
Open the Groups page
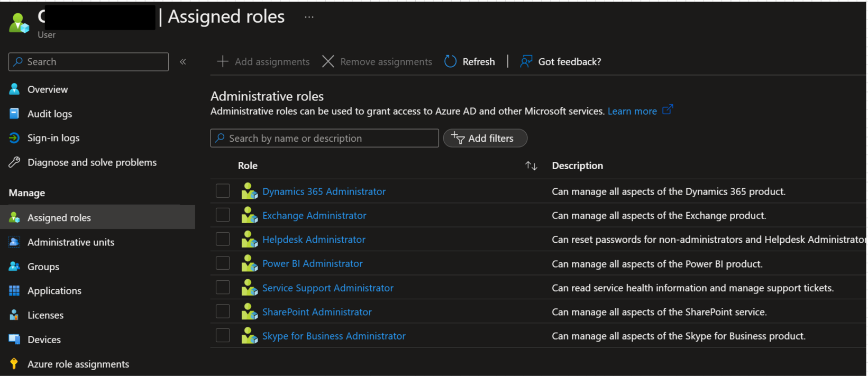(x=43, y=267)
